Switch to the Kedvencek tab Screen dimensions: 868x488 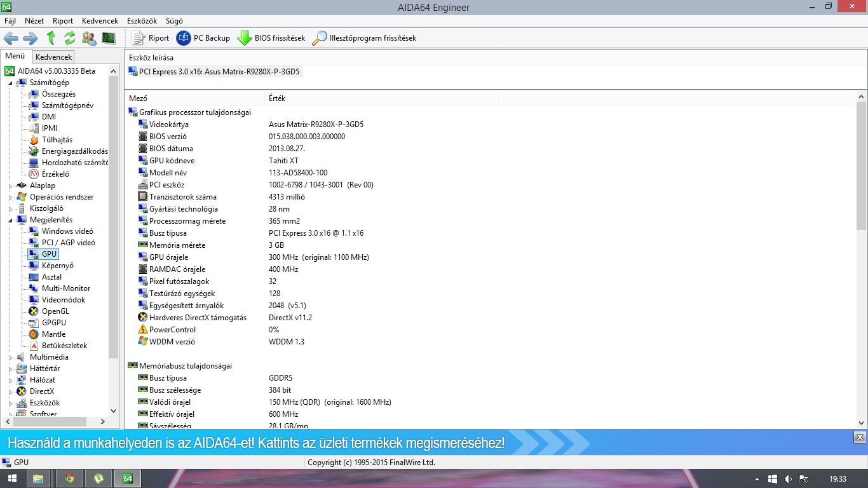pyautogui.click(x=54, y=57)
